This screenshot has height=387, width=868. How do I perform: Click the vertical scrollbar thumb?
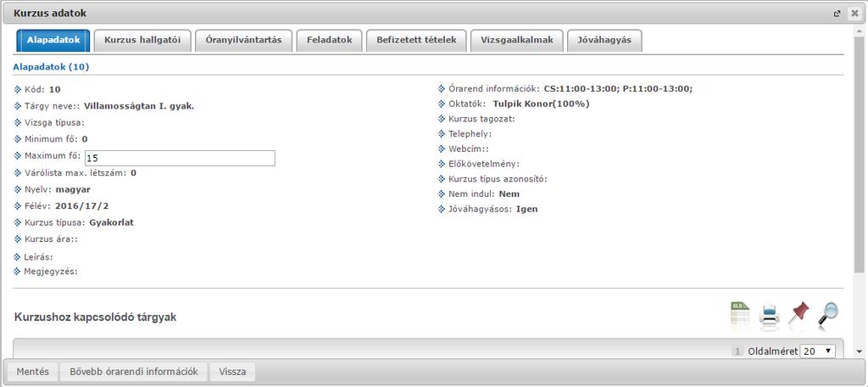859,155
